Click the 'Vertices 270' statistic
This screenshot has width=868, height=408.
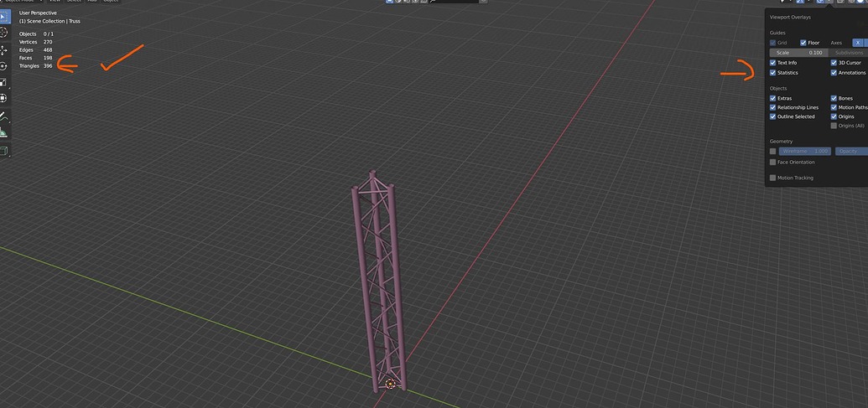coord(36,42)
